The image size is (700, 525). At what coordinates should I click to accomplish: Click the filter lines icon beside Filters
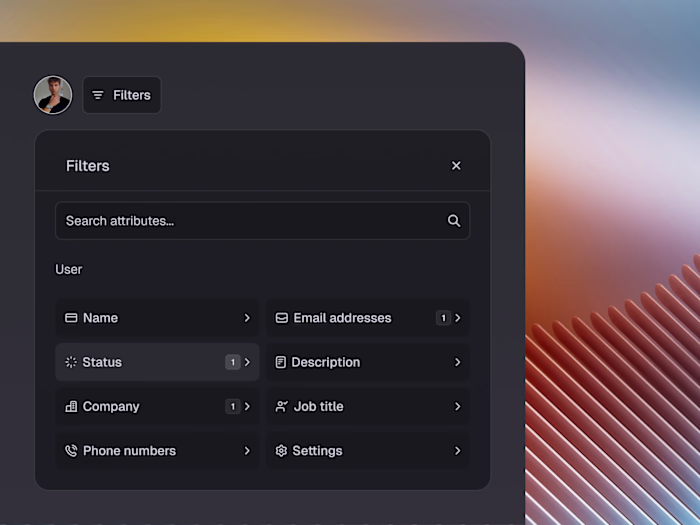pos(98,95)
